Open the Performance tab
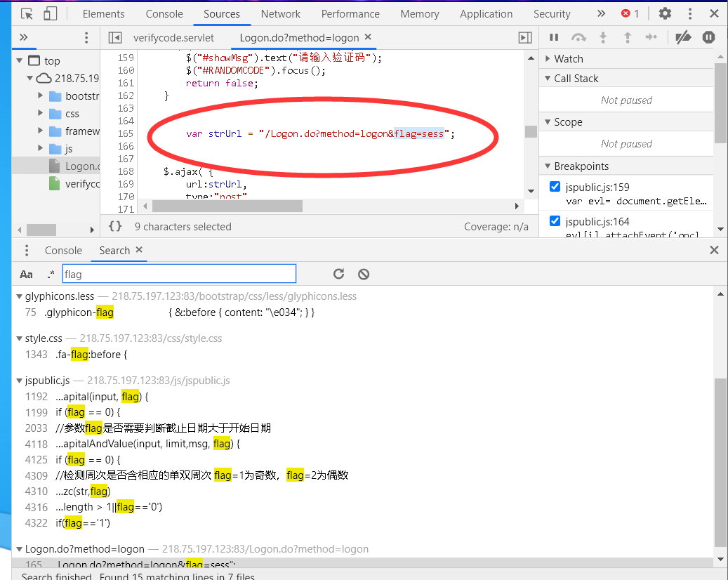 [x=350, y=14]
